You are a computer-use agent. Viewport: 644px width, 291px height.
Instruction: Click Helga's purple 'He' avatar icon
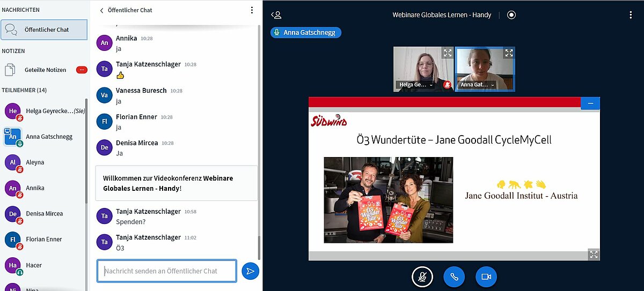[x=12, y=110]
